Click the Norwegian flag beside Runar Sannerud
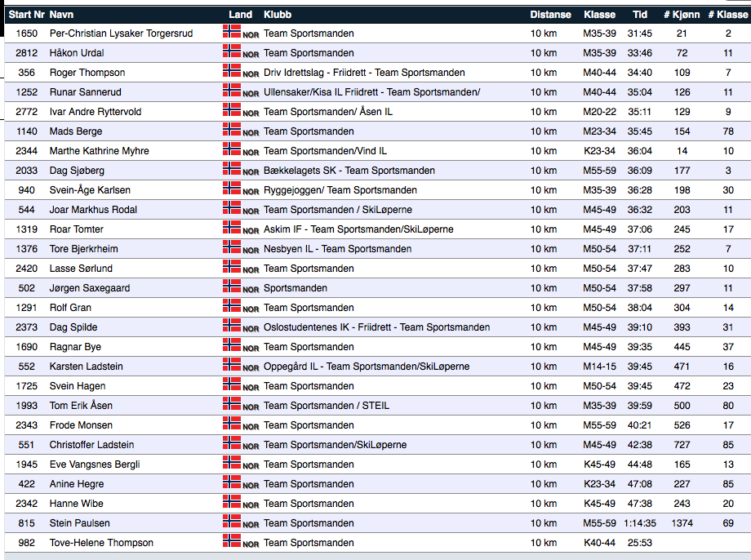This screenshot has height=560, width=751. (232, 91)
